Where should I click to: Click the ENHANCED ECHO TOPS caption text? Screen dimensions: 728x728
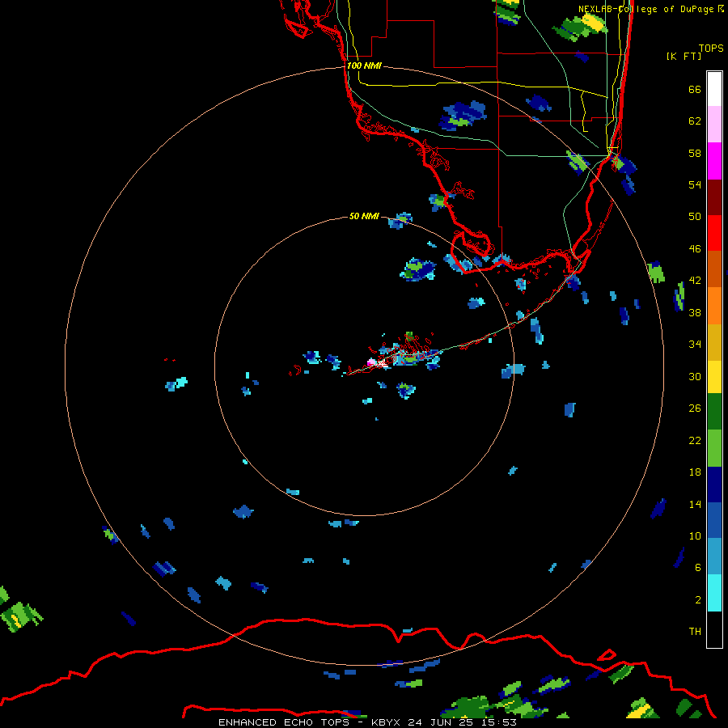point(284,722)
